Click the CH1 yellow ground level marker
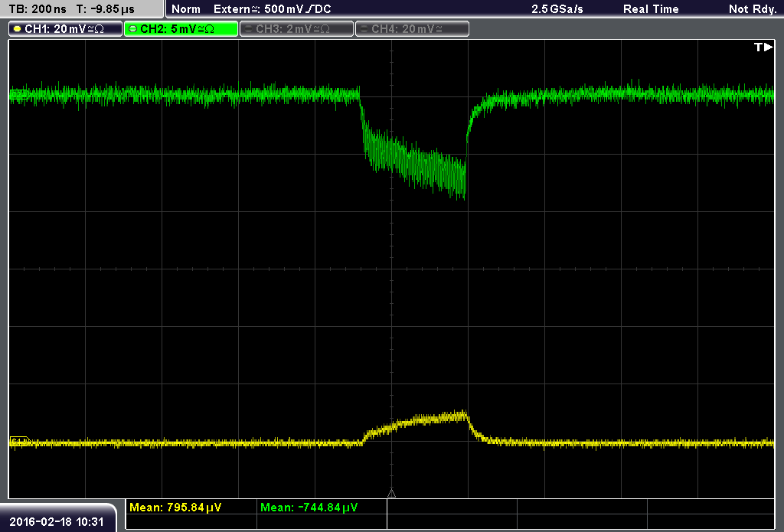Screen dimensions: 784x532 point(20,442)
